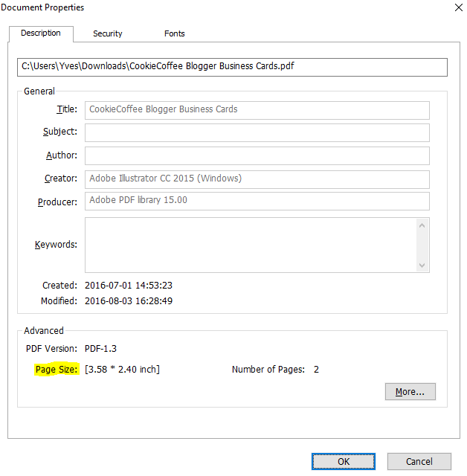Image resolution: width=467 pixels, height=476 pixels.
Task: Open the Fonts tab
Action: coord(175,33)
